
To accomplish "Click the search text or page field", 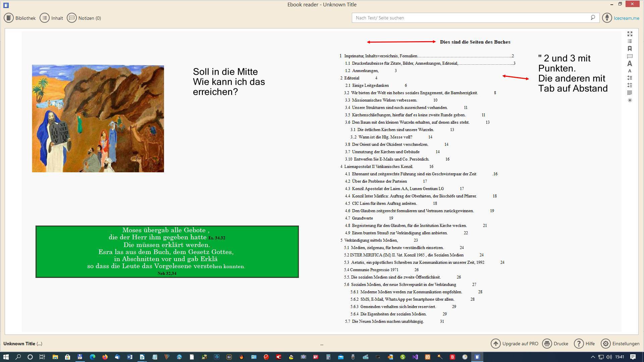I will click(x=470, y=18).
